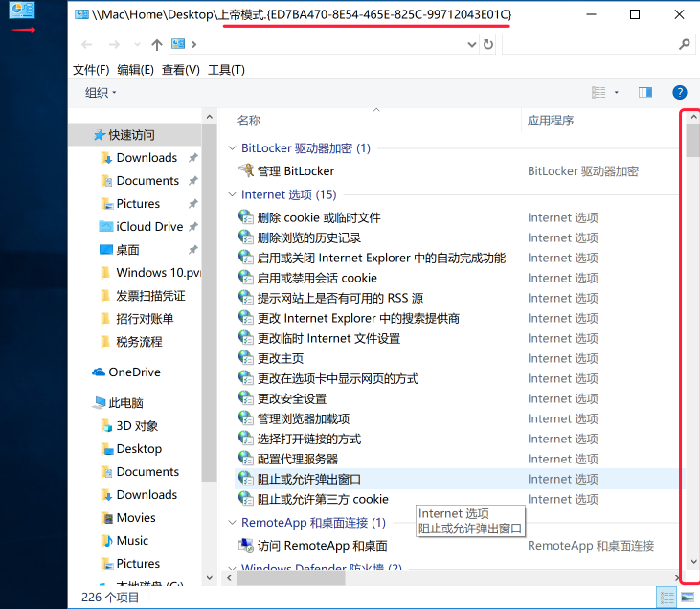Click the address bar breadcrumb chevron

point(193,44)
